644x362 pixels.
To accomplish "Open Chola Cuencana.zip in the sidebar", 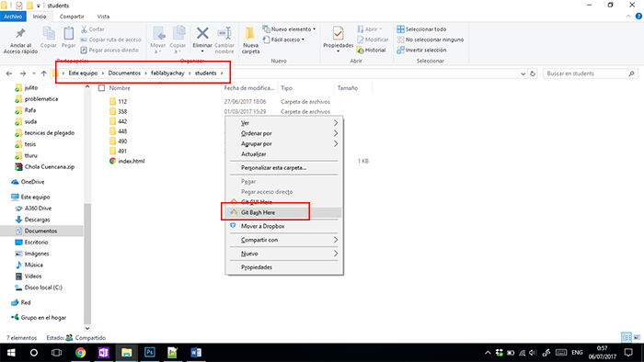I will [45, 167].
